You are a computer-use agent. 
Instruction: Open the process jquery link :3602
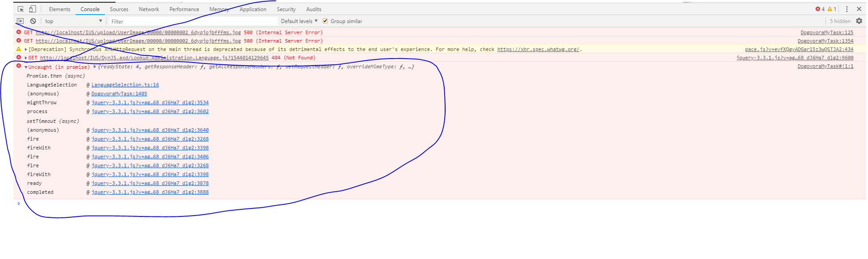[150, 111]
